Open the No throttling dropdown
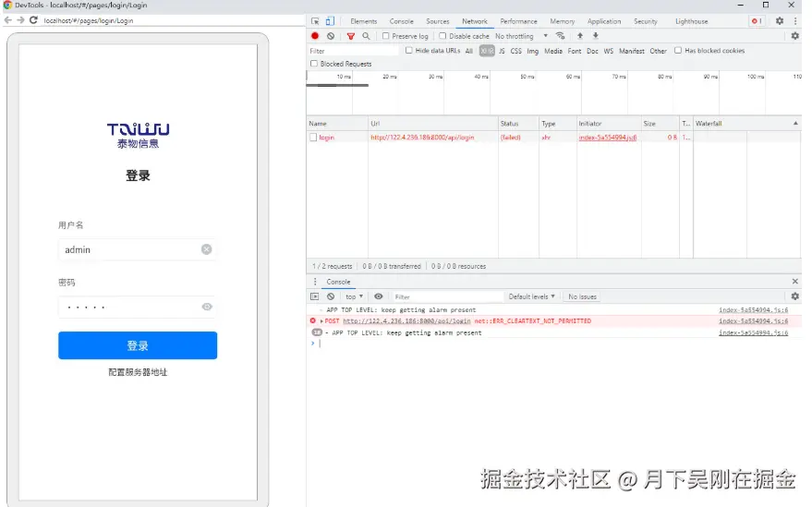Viewport: 812px width, 507px height. coord(521,36)
